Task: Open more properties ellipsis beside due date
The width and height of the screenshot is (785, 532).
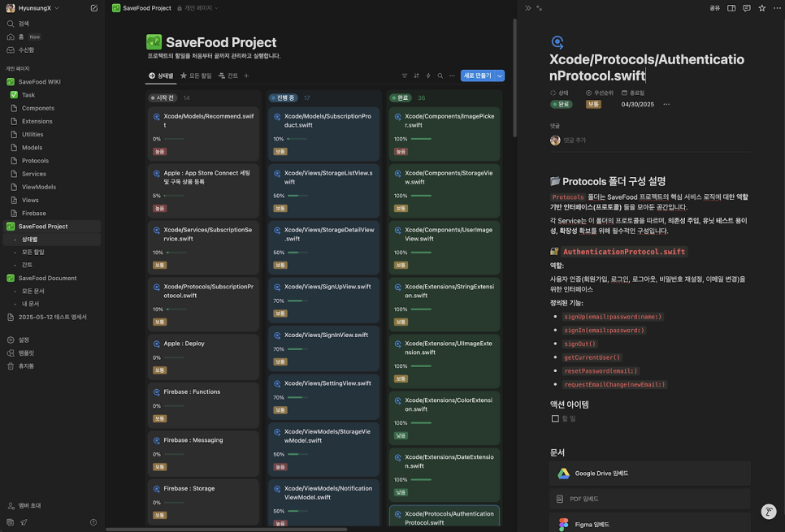Action: click(x=666, y=104)
